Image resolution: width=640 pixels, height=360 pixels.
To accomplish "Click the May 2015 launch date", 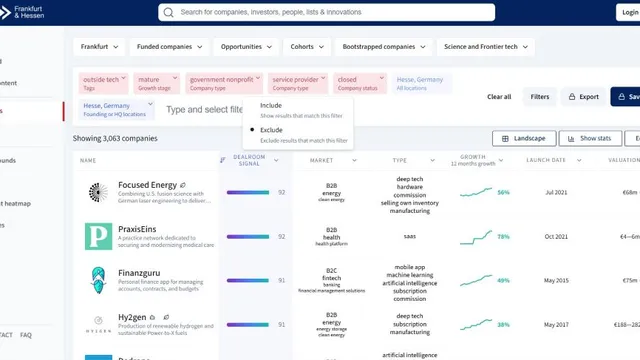I will (x=556, y=280).
